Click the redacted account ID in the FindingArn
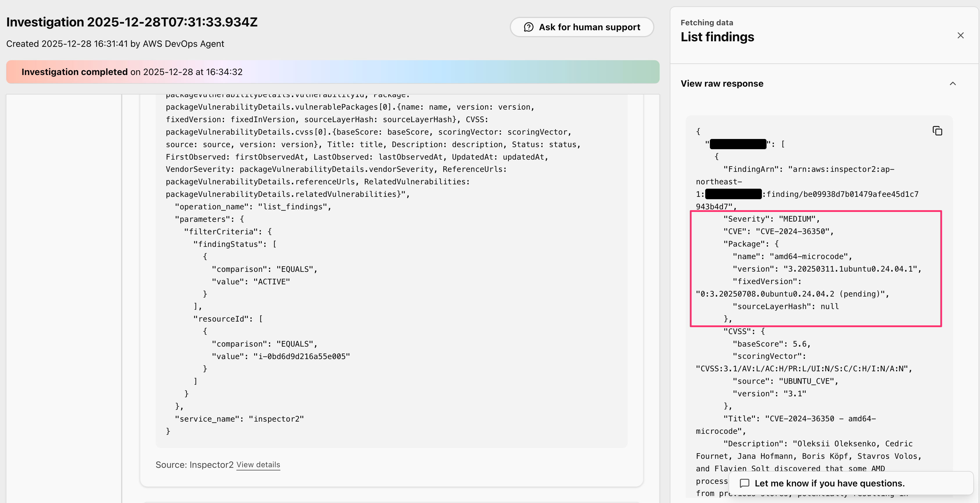Viewport: 980px width, 503px height. pyautogui.click(x=733, y=194)
